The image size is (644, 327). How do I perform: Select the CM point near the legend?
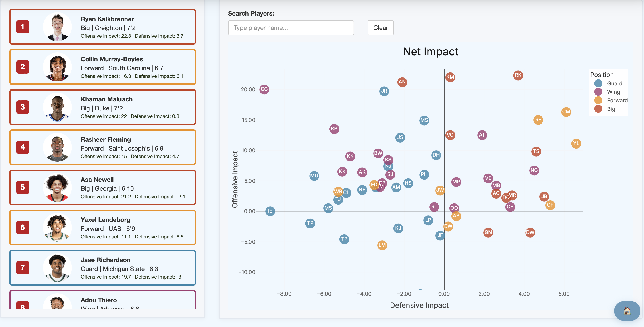click(566, 112)
